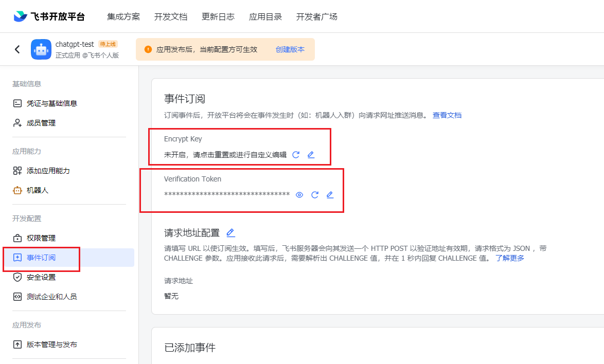Click the 创建版本 link in banner
This screenshot has height=364, width=604.
290,49
